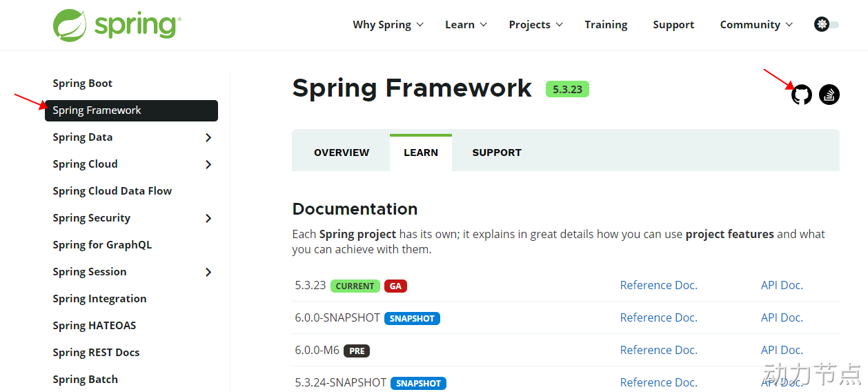The height and width of the screenshot is (392, 868).
Task: Open Reference Doc. for 6.0.0-M6
Action: (658, 350)
